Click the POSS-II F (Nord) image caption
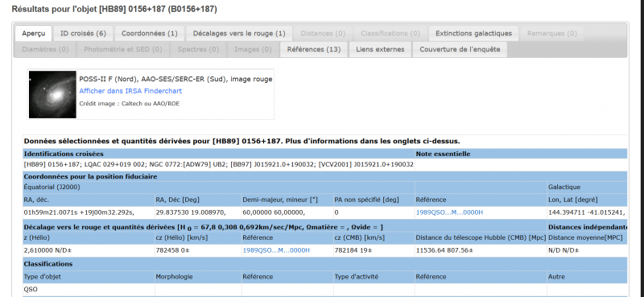The height and width of the screenshot is (297, 644). pyautogui.click(x=175, y=79)
